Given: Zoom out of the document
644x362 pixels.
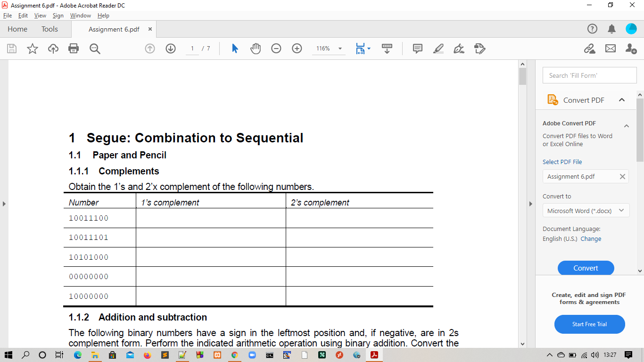Looking at the screenshot, I should click(276, 49).
